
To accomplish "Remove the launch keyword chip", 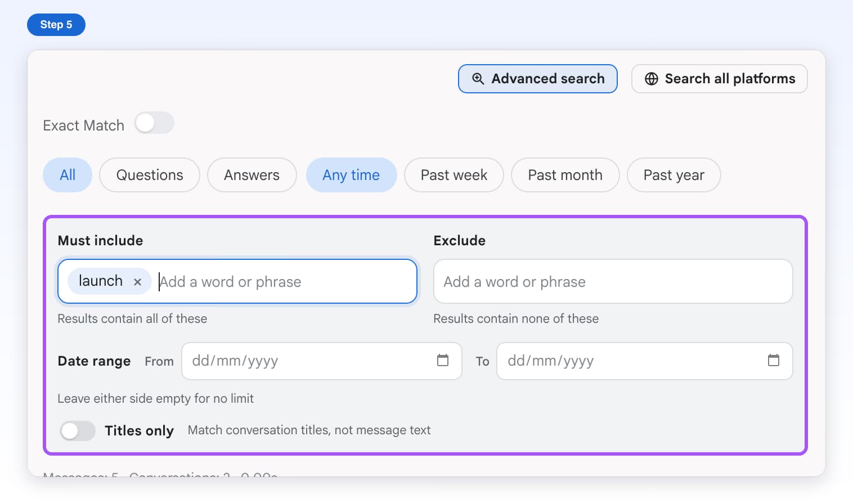I will tap(137, 282).
